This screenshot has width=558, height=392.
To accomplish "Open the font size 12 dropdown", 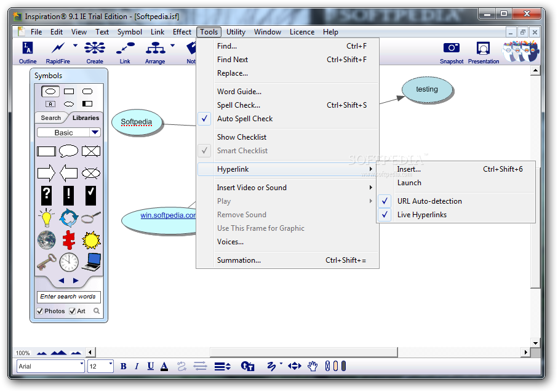I will (110, 364).
